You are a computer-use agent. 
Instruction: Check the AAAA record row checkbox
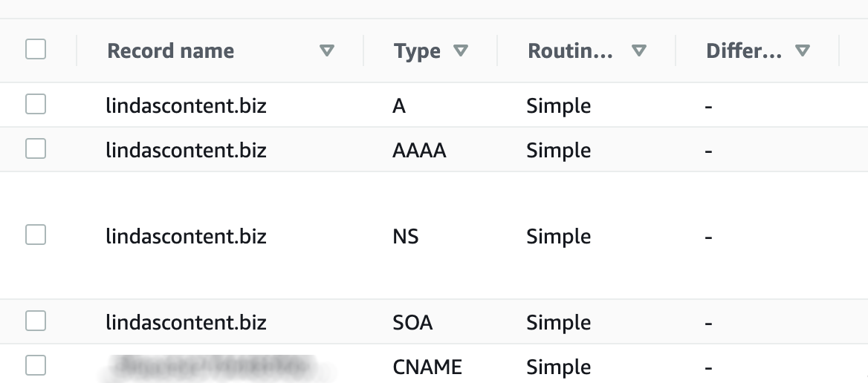coord(36,149)
